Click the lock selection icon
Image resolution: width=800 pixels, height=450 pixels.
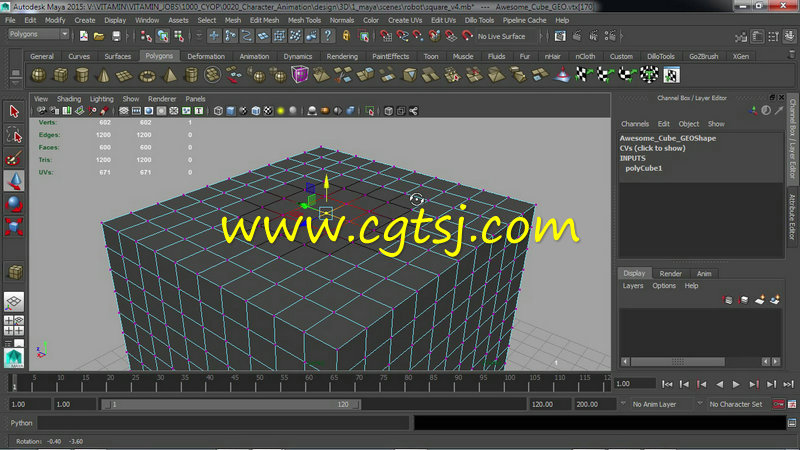(346, 36)
